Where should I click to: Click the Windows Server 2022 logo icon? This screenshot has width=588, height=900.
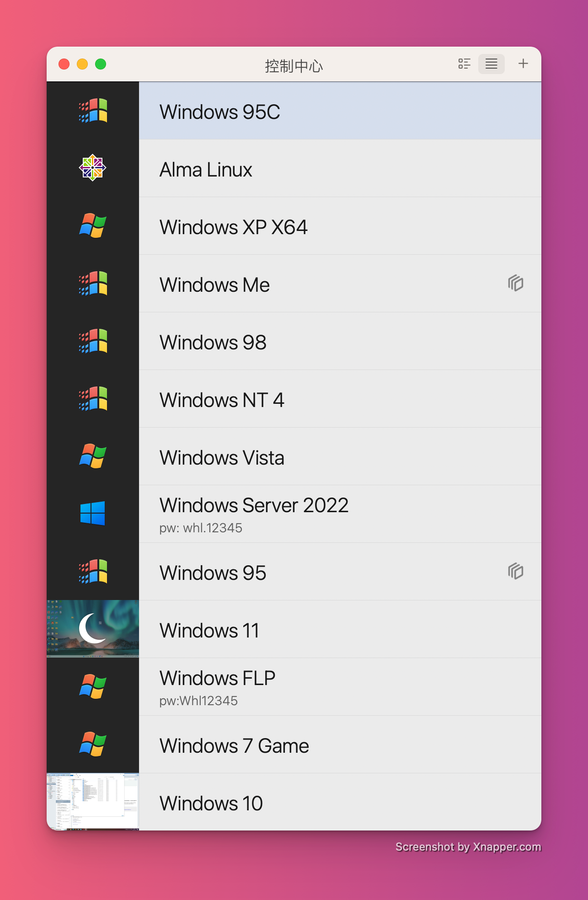click(93, 514)
